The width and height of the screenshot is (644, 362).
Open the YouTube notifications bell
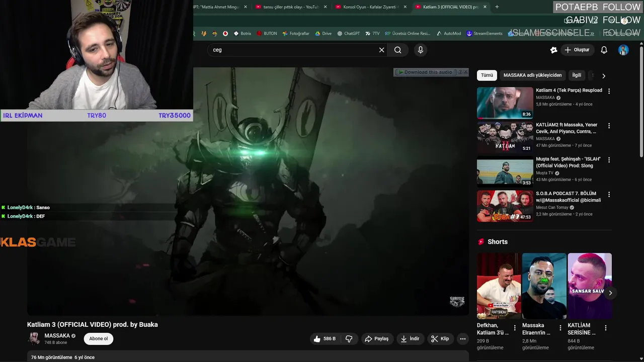click(604, 50)
